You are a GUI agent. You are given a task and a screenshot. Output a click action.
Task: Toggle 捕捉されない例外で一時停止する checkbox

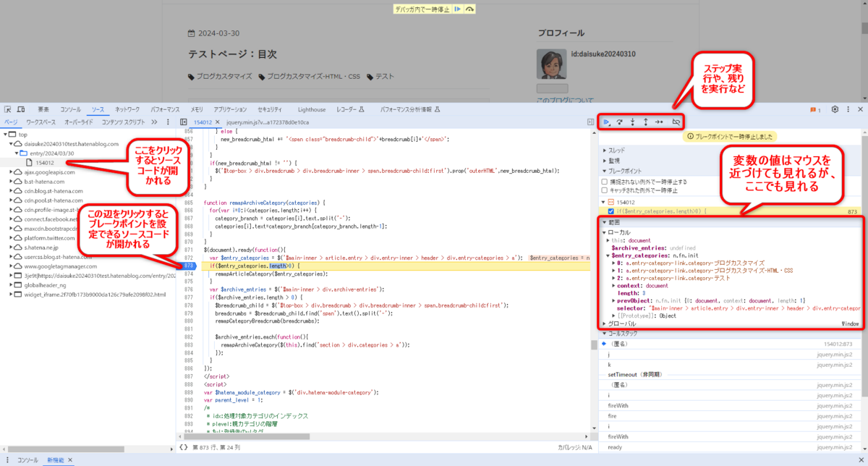point(605,181)
